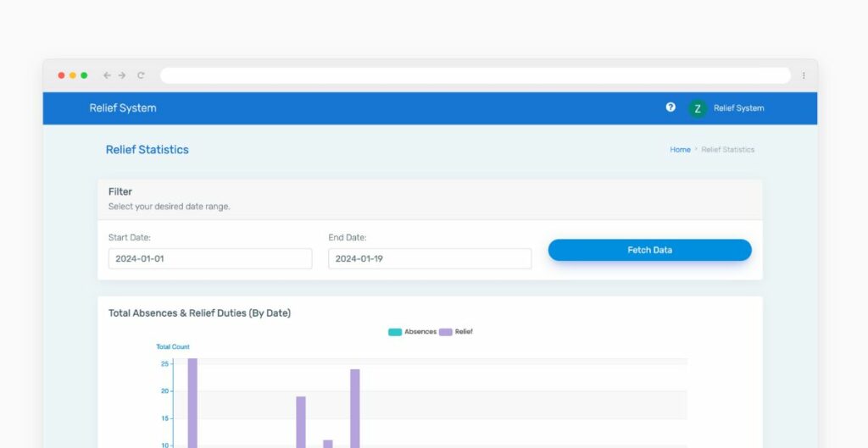Open the Start Date field
The height and width of the screenshot is (448, 868).
[209, 258]
